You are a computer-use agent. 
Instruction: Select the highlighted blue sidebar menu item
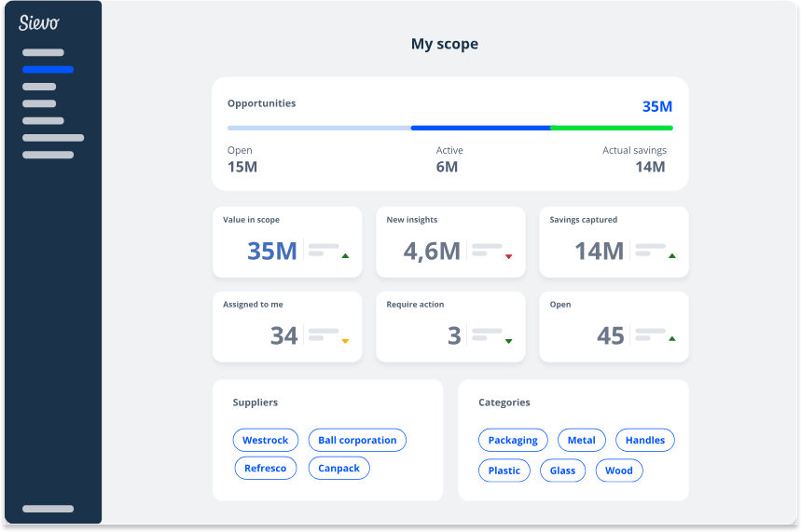pos(48,70)
